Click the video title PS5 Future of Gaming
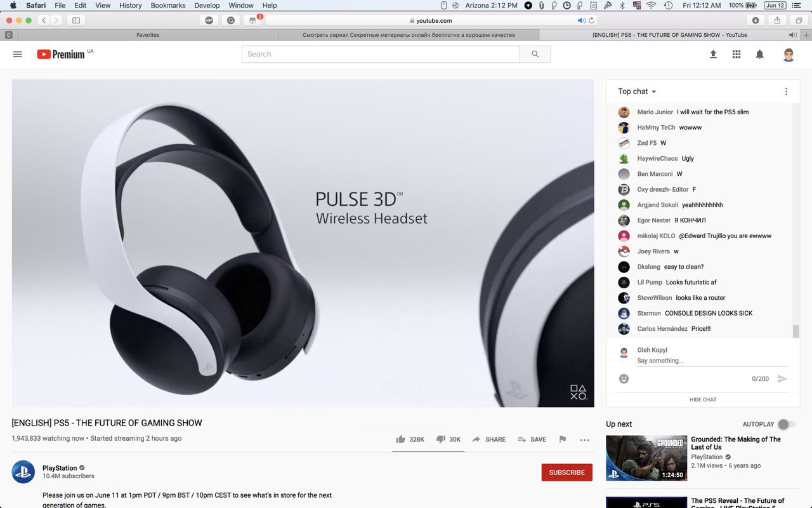 click(x=107, y=423)
